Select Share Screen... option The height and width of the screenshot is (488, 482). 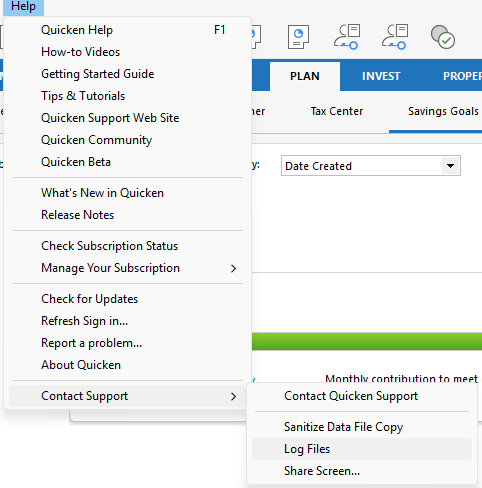coord(362,471)
